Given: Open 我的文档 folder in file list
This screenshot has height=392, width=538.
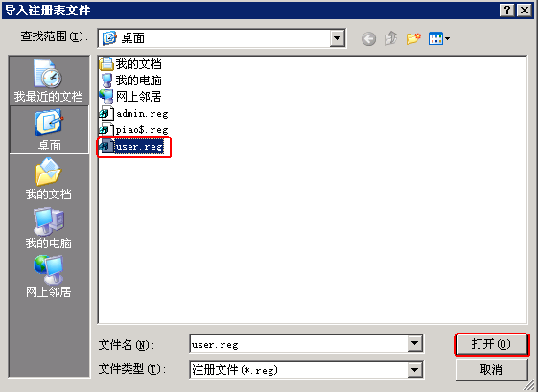Looking at the screenshot, I should click(x=130, y=64).
